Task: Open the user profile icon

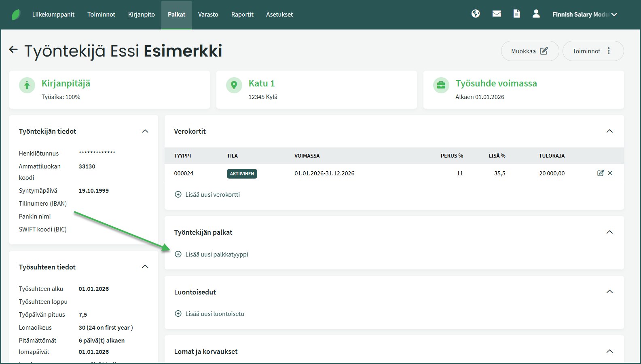Action: (536, 14)
